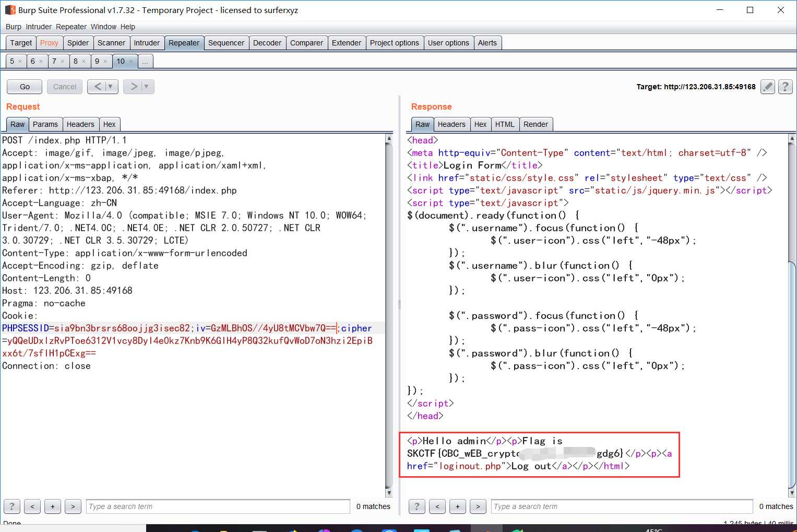Show request Params view
Screen dimensions: 797x532
point(45,124)
